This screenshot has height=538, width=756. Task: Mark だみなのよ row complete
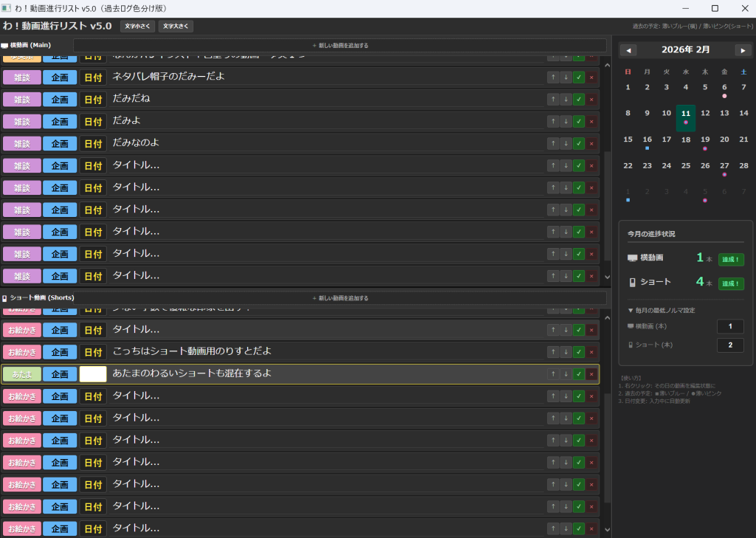pyautogui.click(x=579, y=143)
